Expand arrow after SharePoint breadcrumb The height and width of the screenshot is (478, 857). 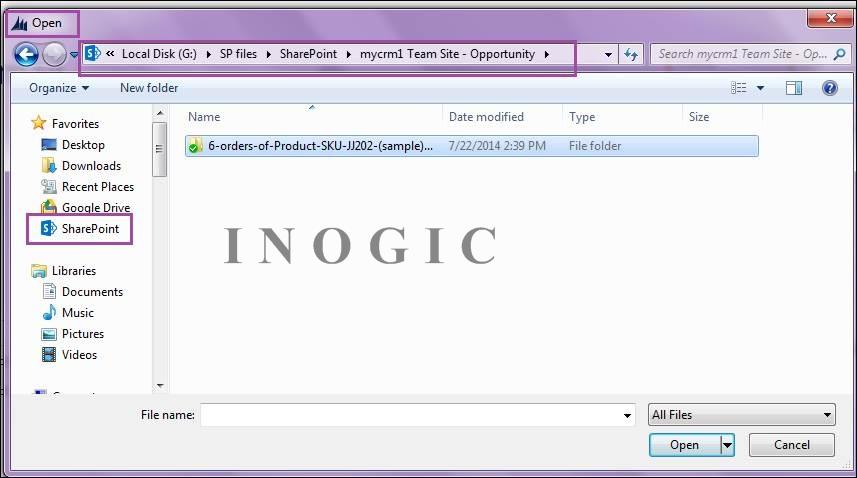click(x=349, y=55)
